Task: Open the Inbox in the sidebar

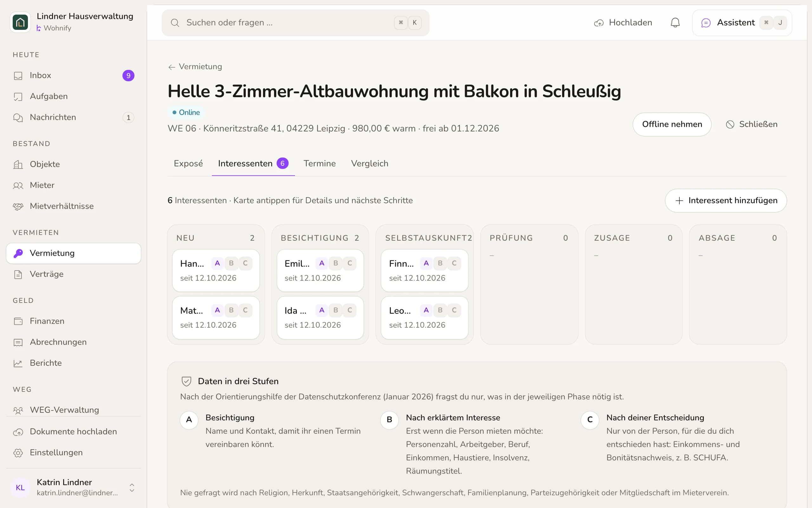Action: (74, 75)
